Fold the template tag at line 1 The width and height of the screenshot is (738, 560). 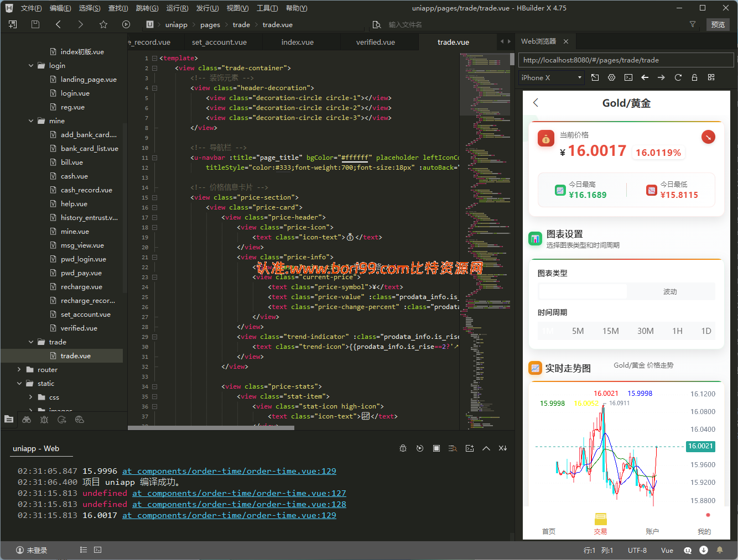(154, 58)
